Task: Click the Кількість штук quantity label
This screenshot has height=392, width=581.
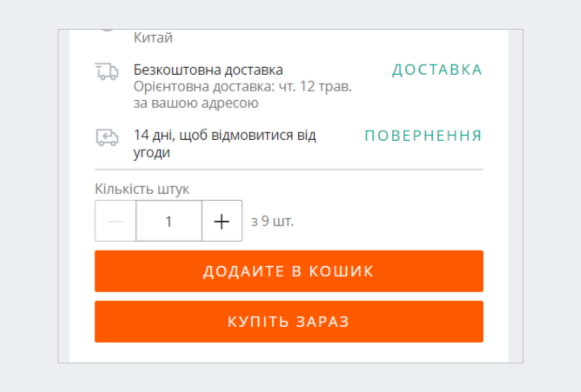Action: tap(143, 189)
